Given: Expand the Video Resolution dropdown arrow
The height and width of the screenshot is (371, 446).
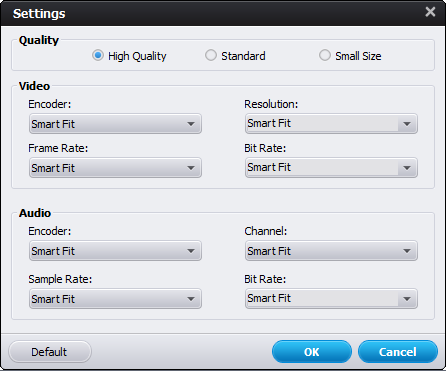Looking at the screenshot, I should [407, 124].
